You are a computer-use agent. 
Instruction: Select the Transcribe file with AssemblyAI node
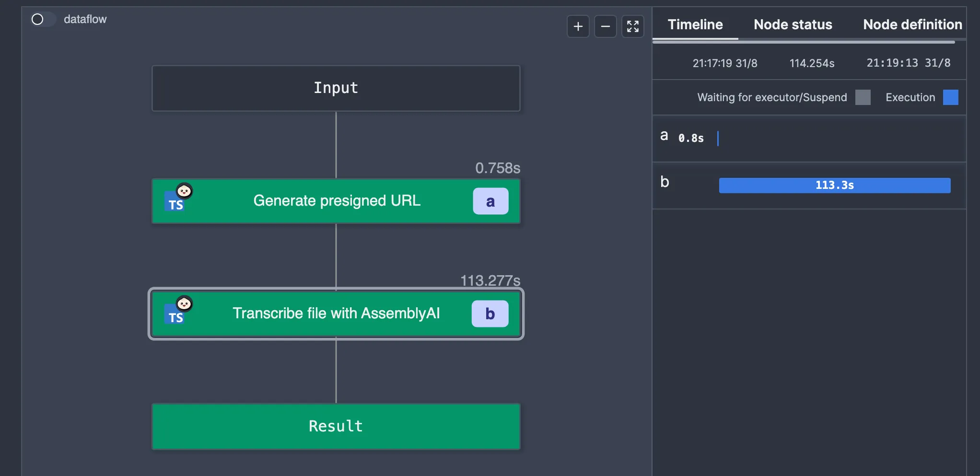pos(336,313)
